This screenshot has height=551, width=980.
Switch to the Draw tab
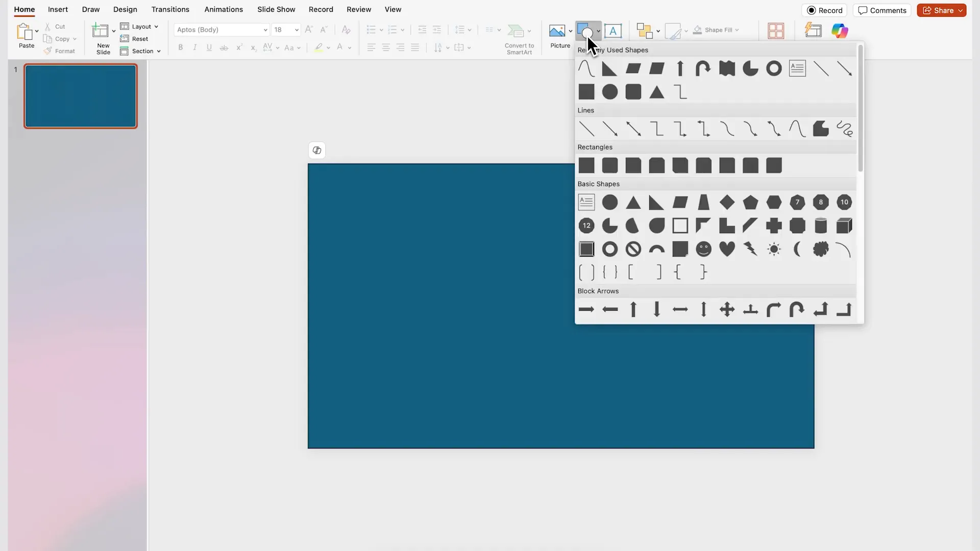[91, 9]
